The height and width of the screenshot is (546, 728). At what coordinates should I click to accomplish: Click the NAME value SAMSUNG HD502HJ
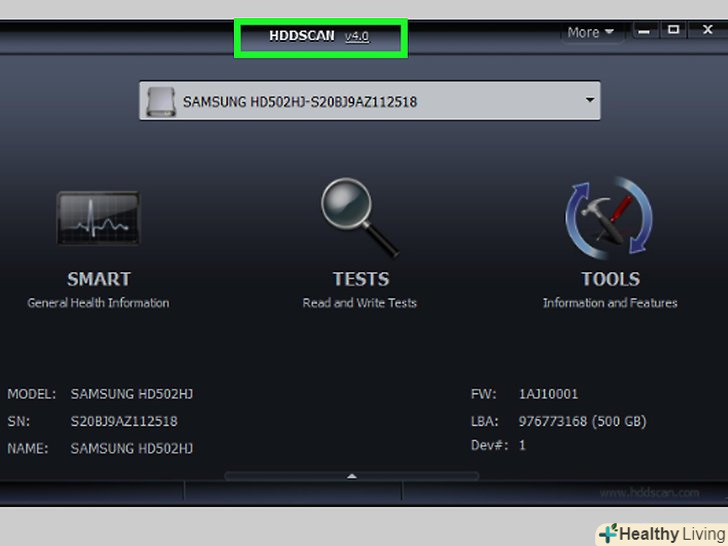point(132,448)
